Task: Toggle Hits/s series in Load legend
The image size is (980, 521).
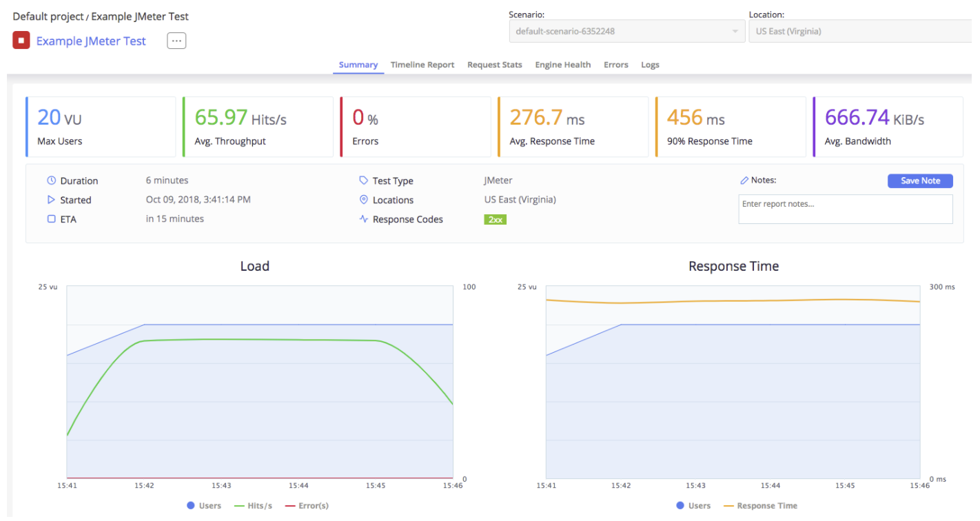Action: click(x=253, y=506)
